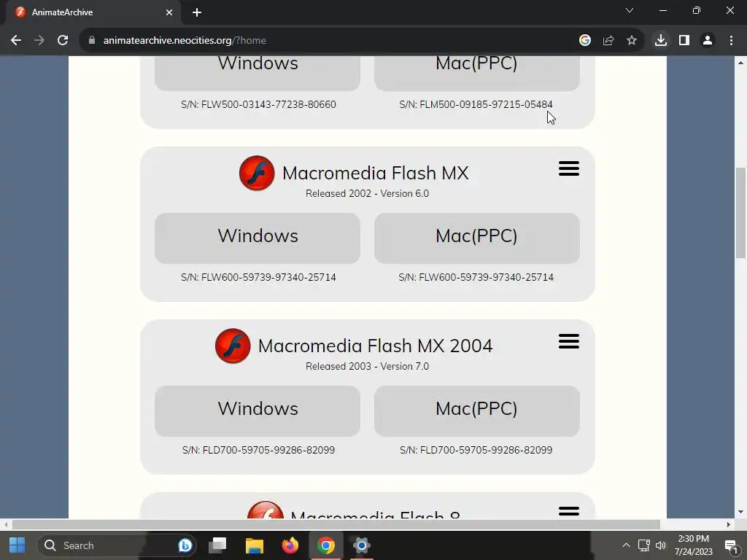Image resolution: width=747 pixels, height=560 pixels.
Task: Open Task View on the taskbar
Action: click(x=218, y=545)
